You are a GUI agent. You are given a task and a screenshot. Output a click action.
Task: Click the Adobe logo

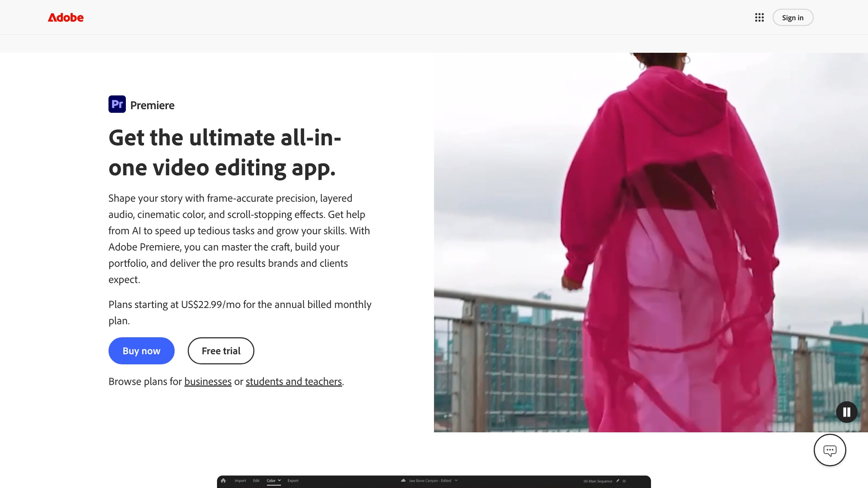tap(65, 17)
